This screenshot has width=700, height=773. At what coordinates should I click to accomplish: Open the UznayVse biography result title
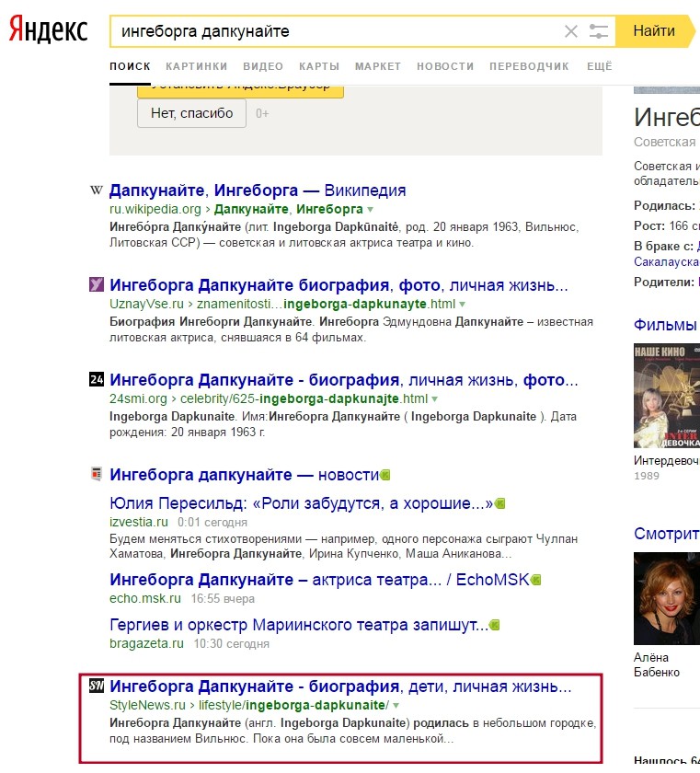[x=339, y=285]
